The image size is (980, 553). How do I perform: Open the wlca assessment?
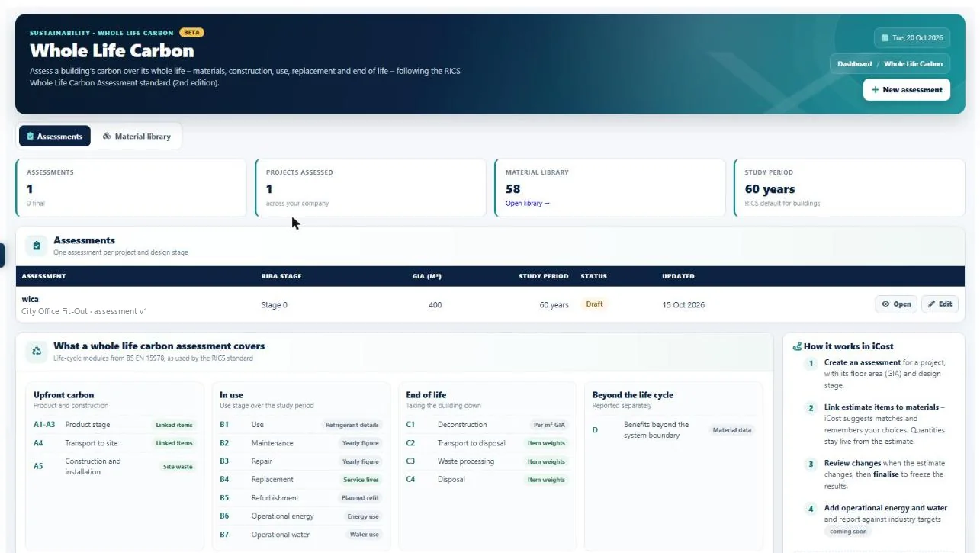pos(895,304)
